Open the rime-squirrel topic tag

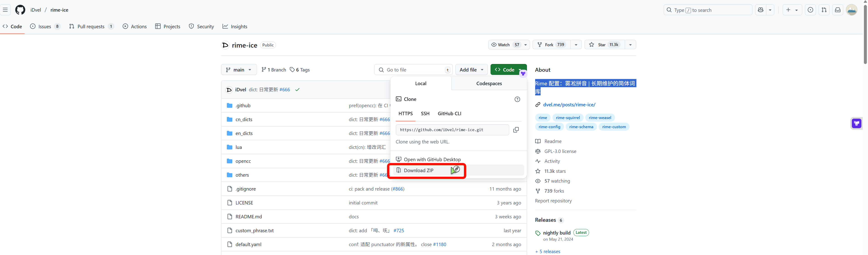pyautogui.click(x=567, y=117)
